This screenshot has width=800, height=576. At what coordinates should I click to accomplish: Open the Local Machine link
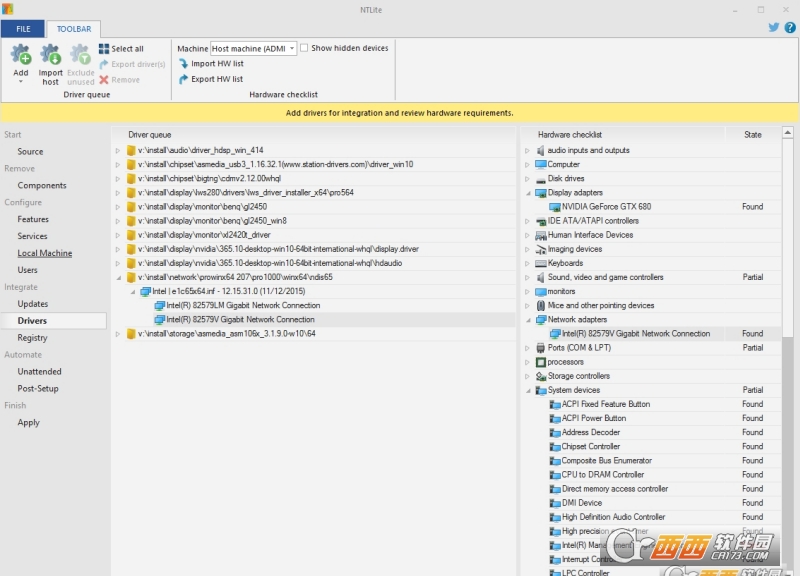pos(44,253)
